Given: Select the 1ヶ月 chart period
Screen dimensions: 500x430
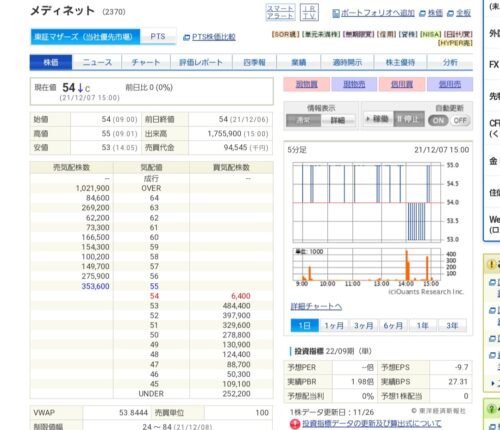Looking at the screenshot, I should point(334,326).
